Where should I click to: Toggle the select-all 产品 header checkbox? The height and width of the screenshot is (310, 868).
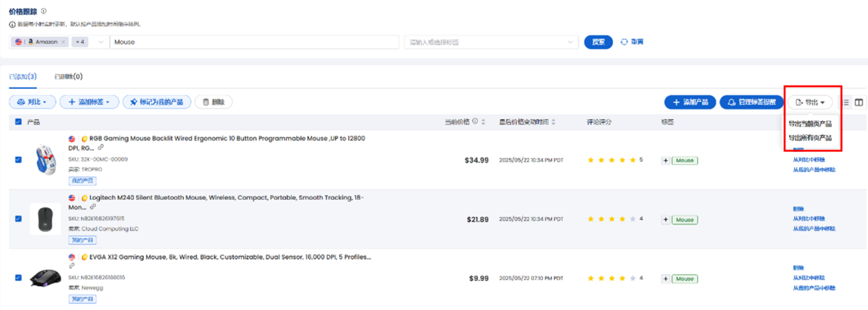(18, 122)
